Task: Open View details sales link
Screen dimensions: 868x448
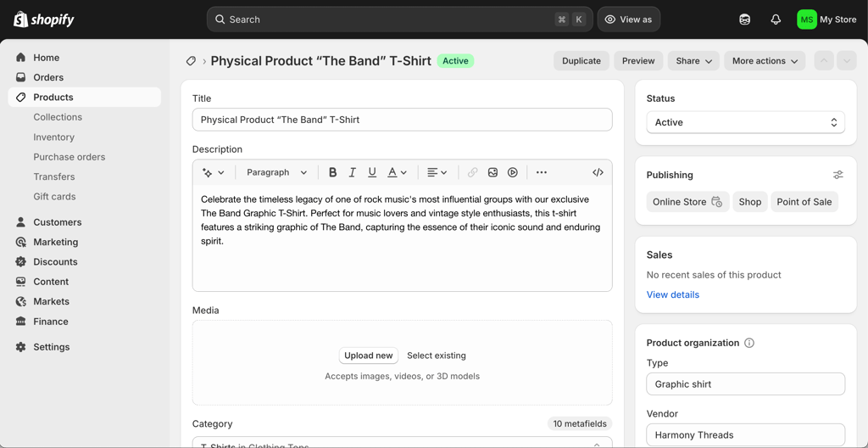Action: 672,295
